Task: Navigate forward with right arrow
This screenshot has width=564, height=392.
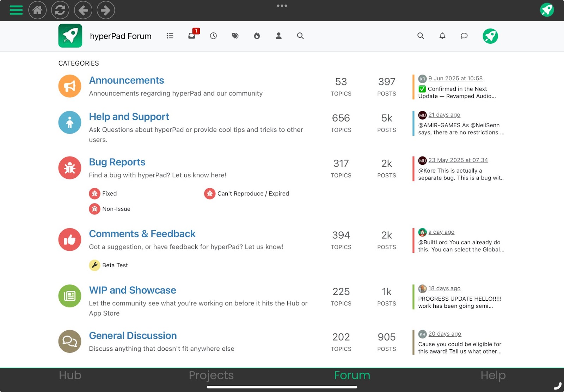Action: 106,10
